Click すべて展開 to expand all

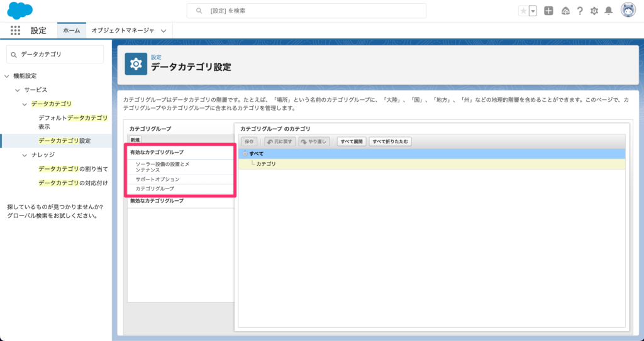tap(352, 141)
